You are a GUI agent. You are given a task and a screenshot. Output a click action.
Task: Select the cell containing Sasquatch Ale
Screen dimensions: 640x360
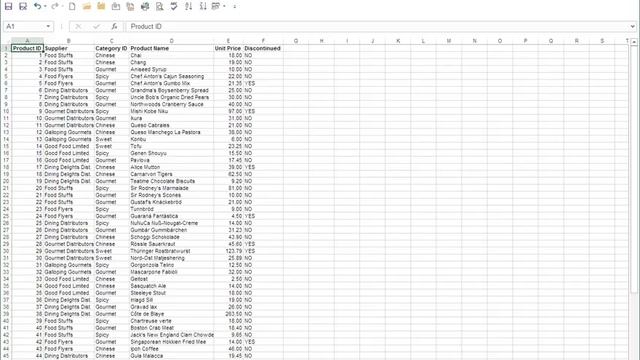click(171, 286)
